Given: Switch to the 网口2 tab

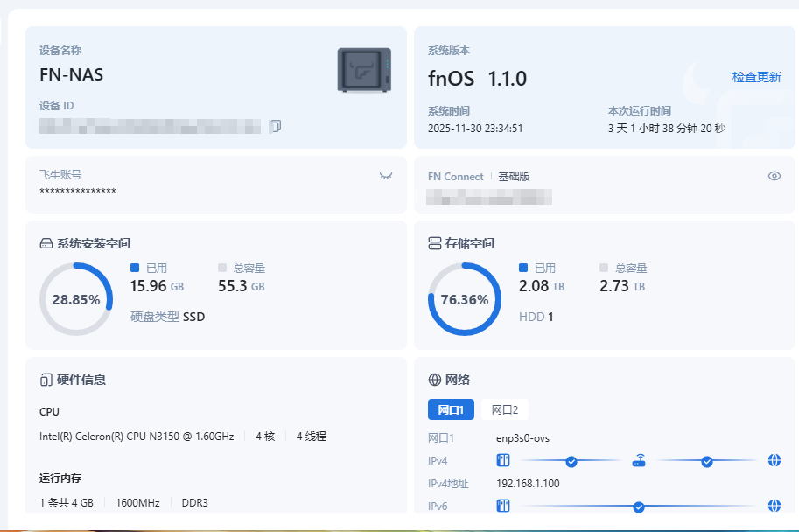Looking at the screenshot, I should [504, 409].
